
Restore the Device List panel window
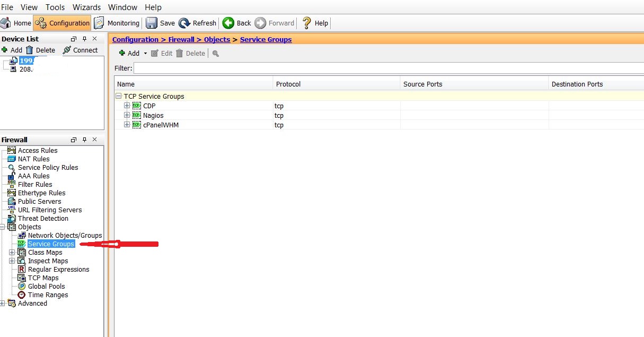pos(74,39)
